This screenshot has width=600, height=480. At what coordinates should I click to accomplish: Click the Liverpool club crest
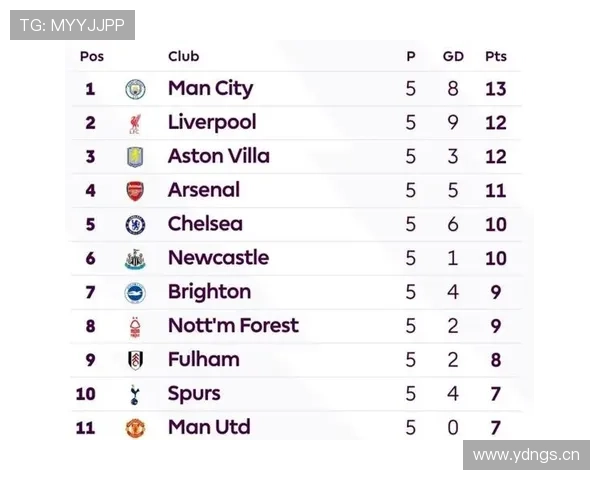point(135,123)
